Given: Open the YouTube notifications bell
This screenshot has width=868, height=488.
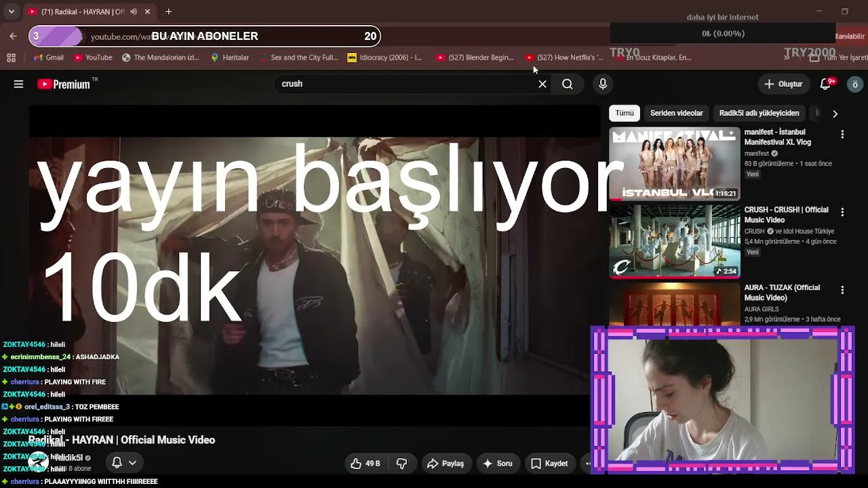Looking at the screenshot, I should pos(825,84).
